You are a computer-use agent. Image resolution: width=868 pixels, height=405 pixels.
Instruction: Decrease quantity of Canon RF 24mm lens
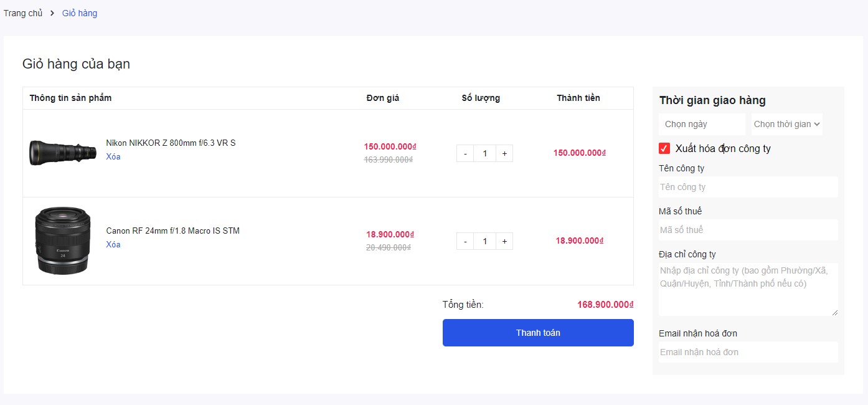point(465,241)
